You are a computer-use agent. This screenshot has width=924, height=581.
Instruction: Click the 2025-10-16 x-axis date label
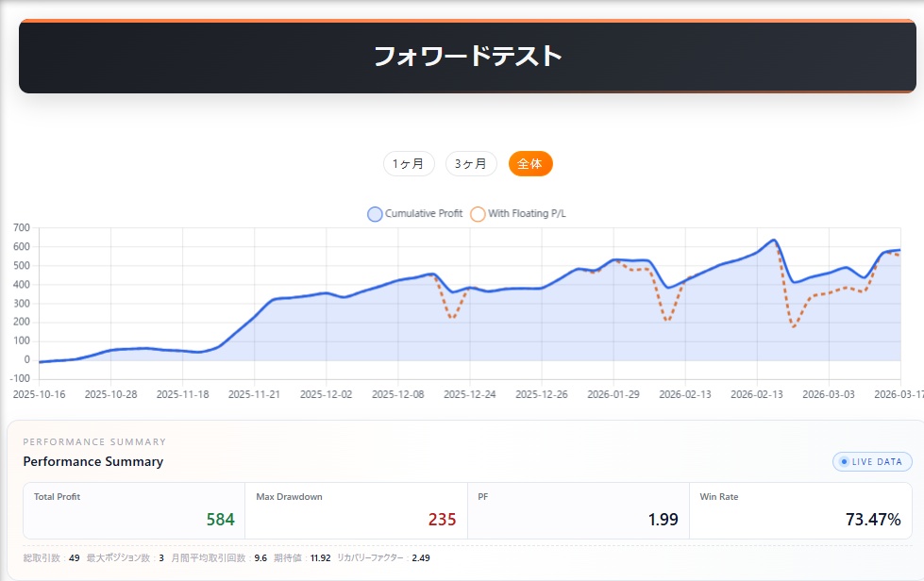tap(38, 394)
